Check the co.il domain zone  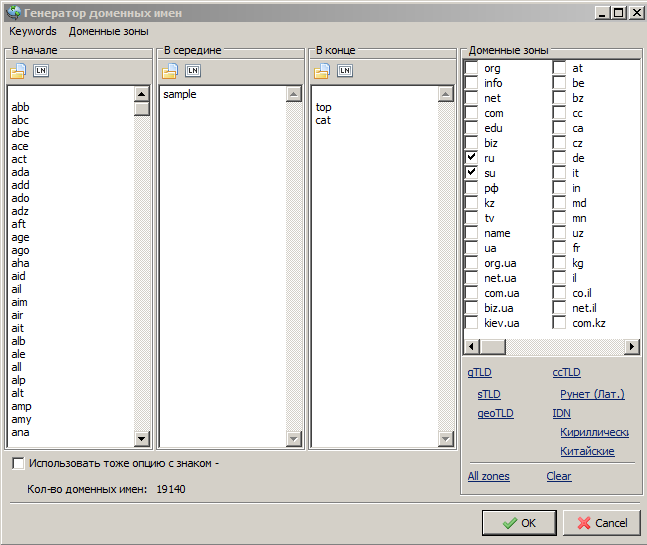pos(559,293)
